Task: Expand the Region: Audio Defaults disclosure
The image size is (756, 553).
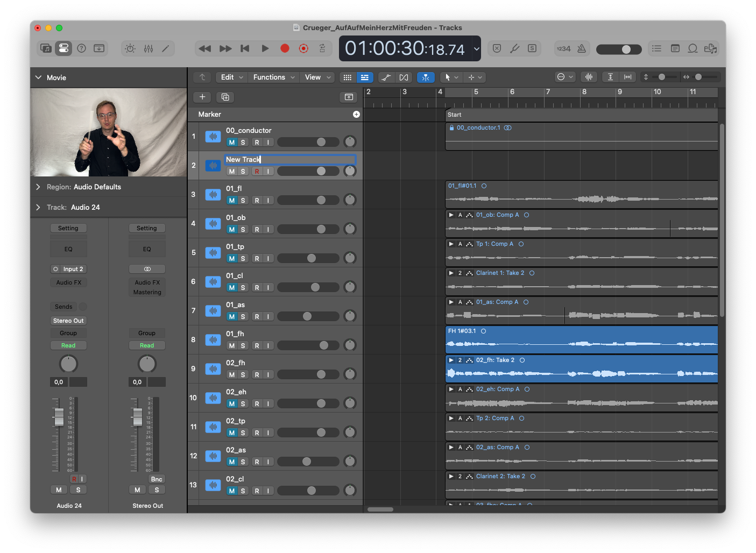Action: pyautogui.click(x=38, y=187)
